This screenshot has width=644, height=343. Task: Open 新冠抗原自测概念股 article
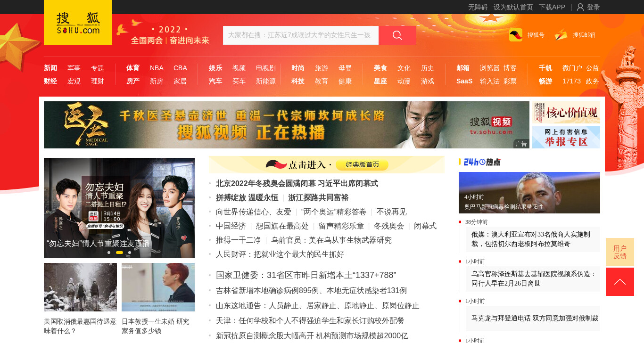pyautogui.click(x=312, y=335)
